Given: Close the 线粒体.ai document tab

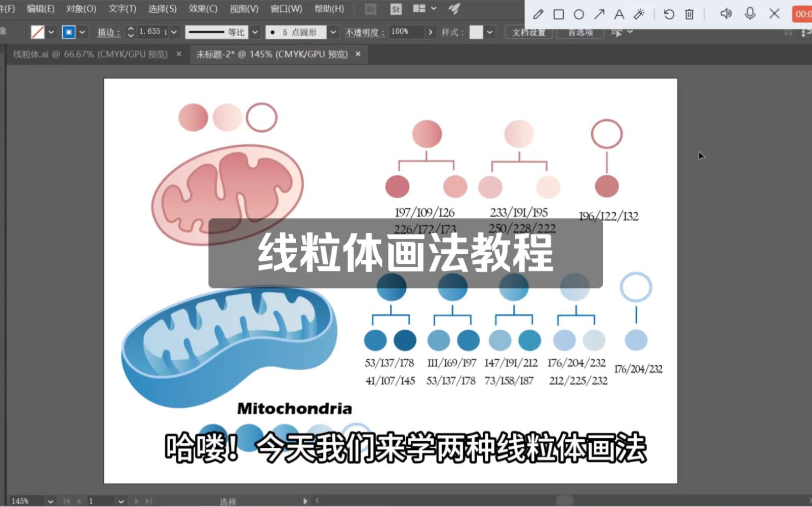Looking at the screenshot, I should (179, 54).
